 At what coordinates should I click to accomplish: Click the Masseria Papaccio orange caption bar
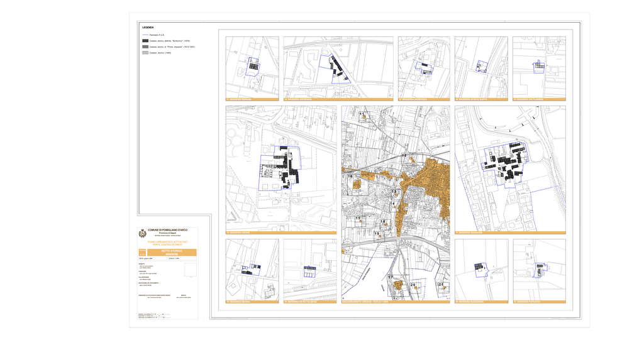click(x=539, y=302)
